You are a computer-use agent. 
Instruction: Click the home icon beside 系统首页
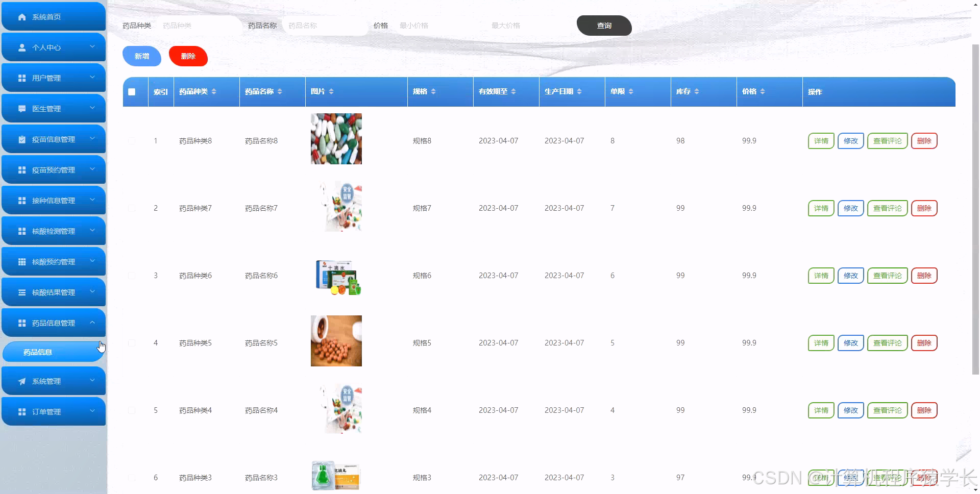tap(21, 16)
